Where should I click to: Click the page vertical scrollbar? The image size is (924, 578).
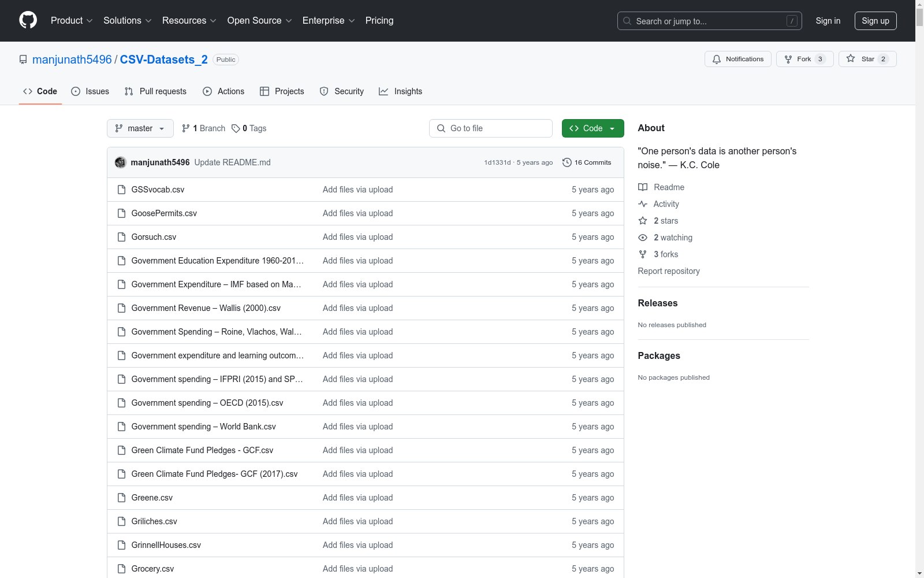tap(919, 289)
